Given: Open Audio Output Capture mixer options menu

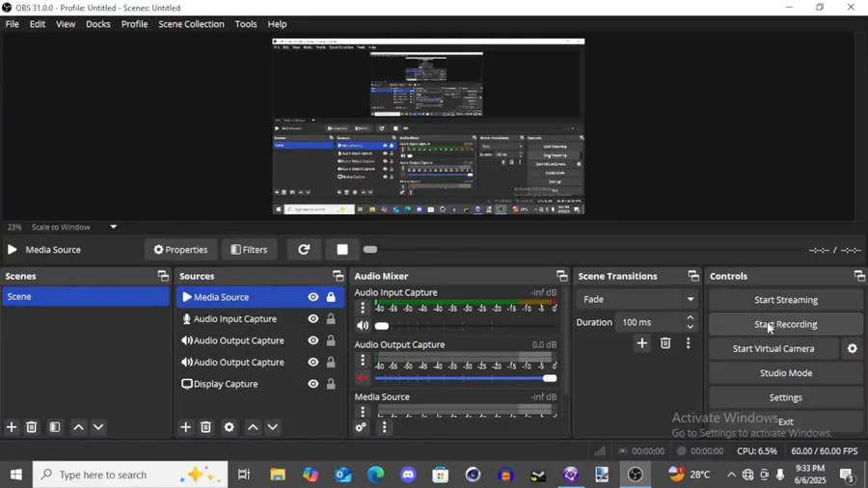Looking at the screenshot, I should coord(363,360).
